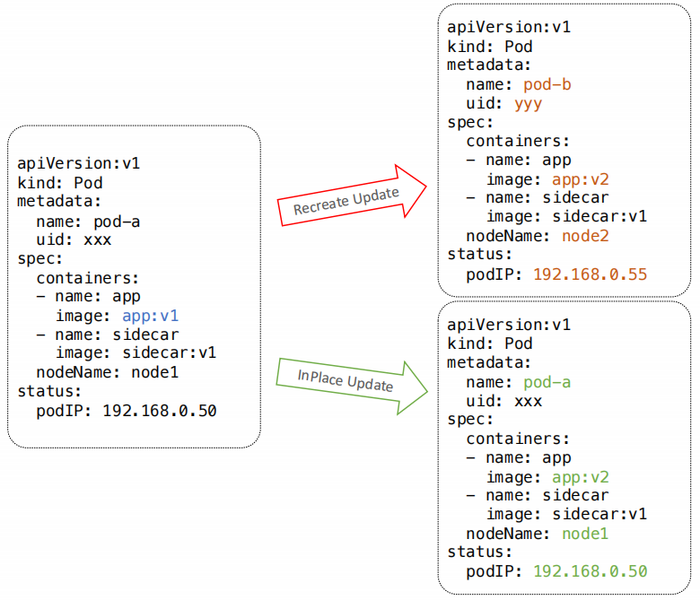Click "status:" in original pod box
700x600 pixels.
click(x=49, y=391)
